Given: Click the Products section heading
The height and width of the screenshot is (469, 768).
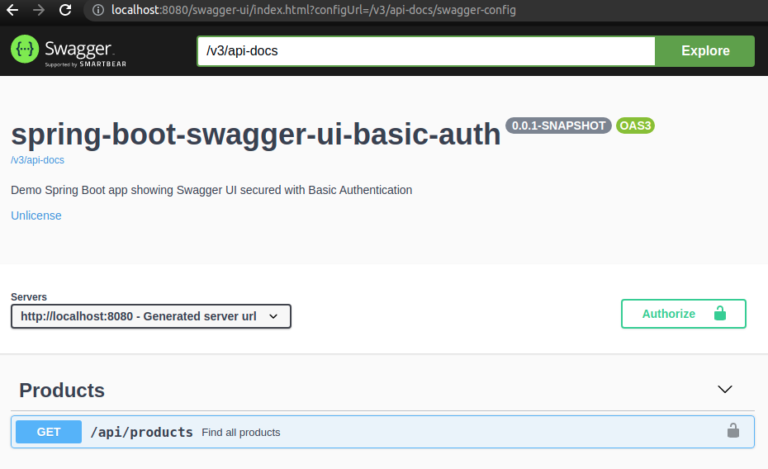Looking at the screenshot, I should pos(62,391).
